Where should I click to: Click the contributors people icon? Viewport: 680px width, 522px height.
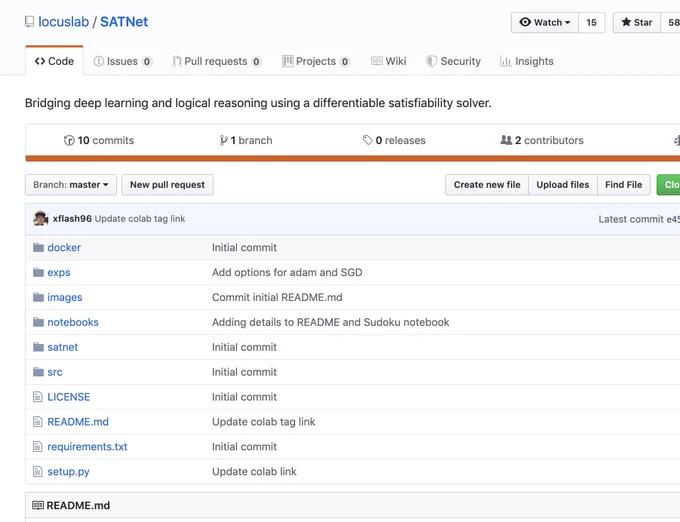506,140
